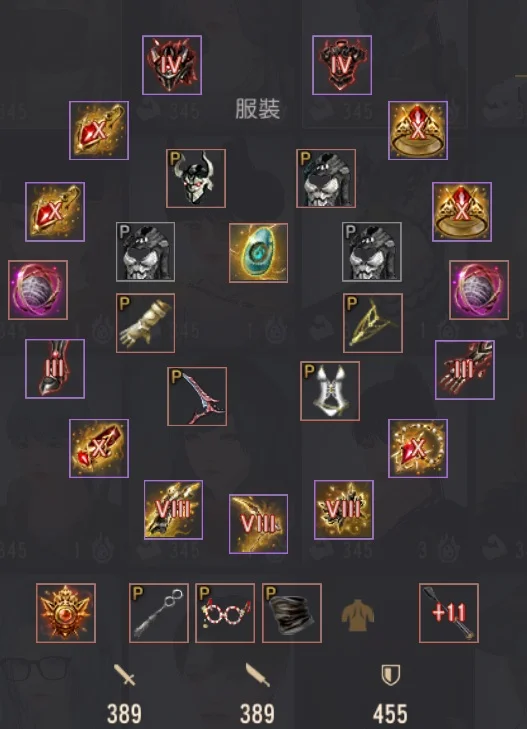Select the handcuffs key accessory slot

click(x=159, y=613)
